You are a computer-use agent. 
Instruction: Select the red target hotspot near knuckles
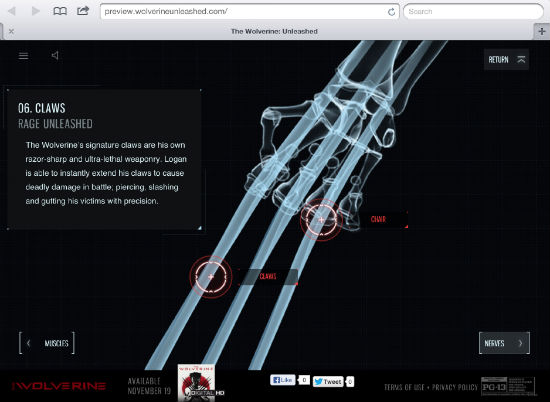(321, 220)
